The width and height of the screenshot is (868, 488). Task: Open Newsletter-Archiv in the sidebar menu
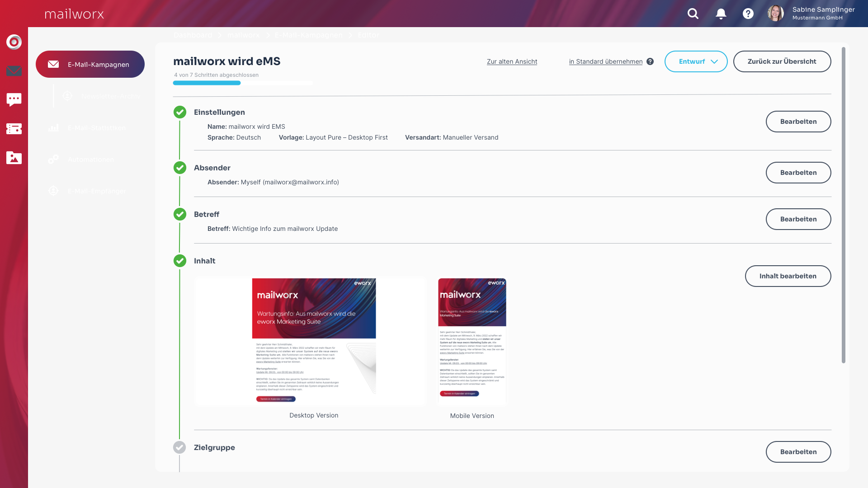click(110, 96)
